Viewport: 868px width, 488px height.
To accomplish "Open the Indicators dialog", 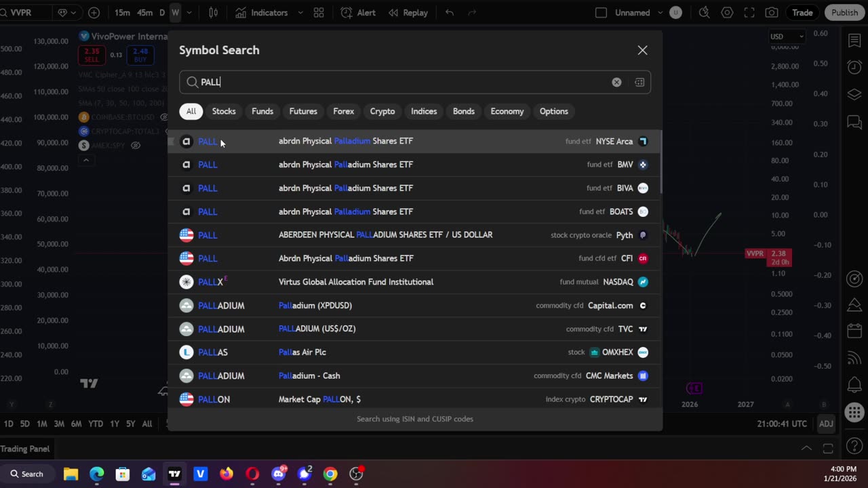I will (x=262, y=12).
